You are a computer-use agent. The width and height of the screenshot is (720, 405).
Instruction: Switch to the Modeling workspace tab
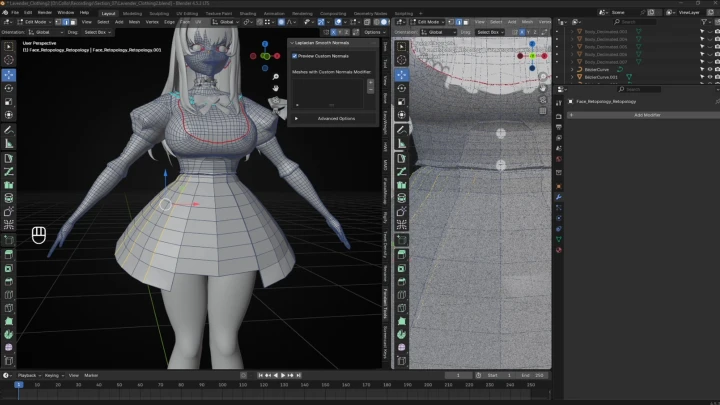tap(132, 13)
